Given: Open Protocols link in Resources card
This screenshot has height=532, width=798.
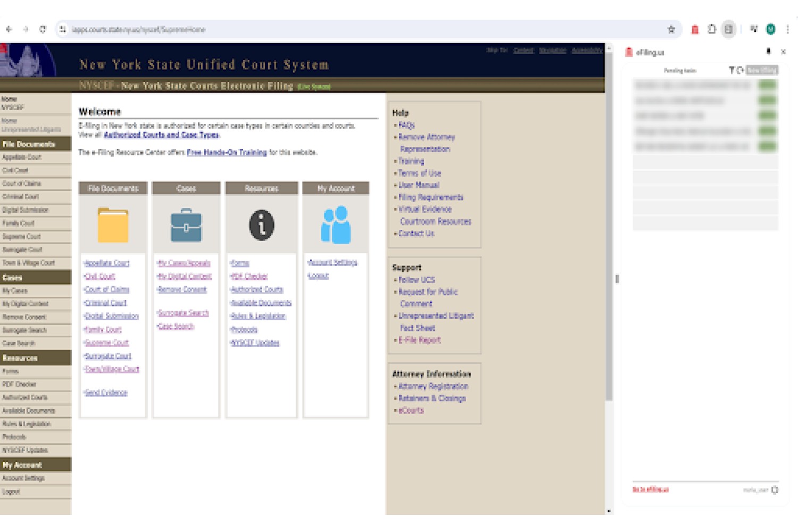Looking at the screenshot, I should pos(244,329).
